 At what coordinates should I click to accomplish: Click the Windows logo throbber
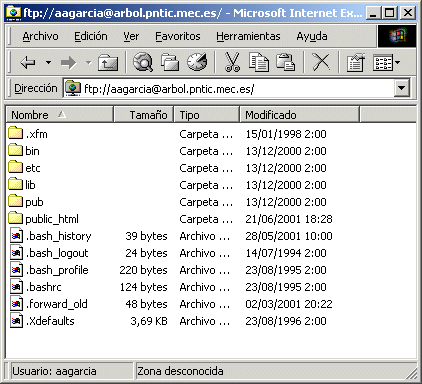click(397, 36)
